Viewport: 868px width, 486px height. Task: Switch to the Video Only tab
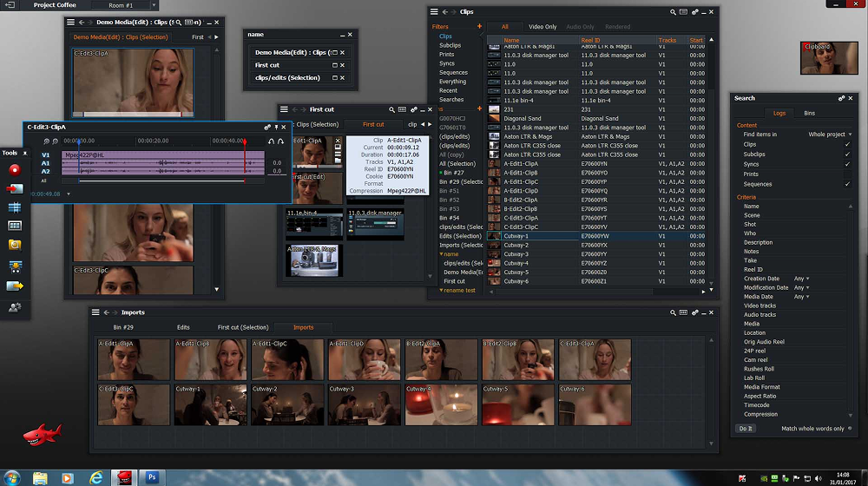point(542,27)
